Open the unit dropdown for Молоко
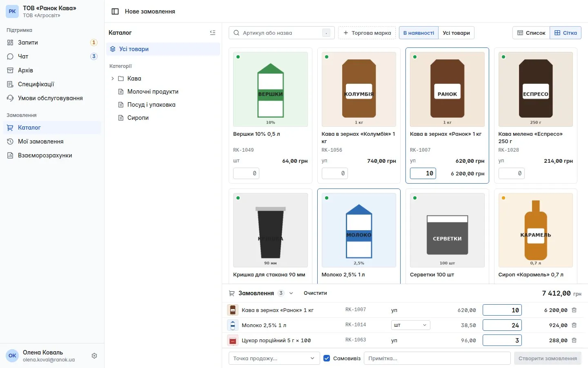Viewport: 588px width, 368px height. (x=410, y=325)
